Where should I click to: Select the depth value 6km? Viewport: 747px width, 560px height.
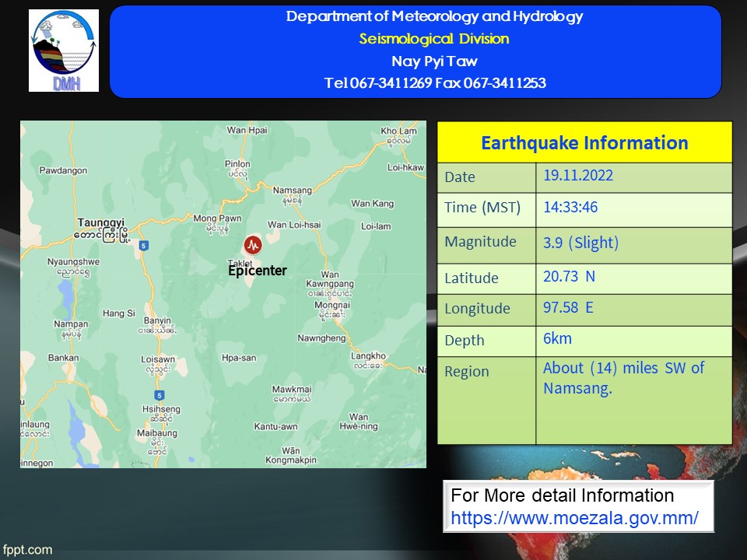click(x=557, y=339)
